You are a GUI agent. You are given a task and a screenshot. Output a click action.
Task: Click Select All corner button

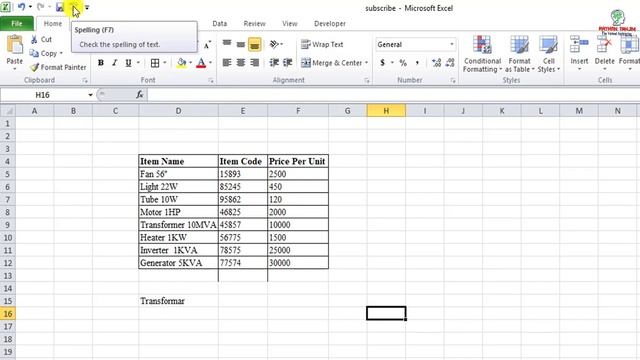coord(7,111)
